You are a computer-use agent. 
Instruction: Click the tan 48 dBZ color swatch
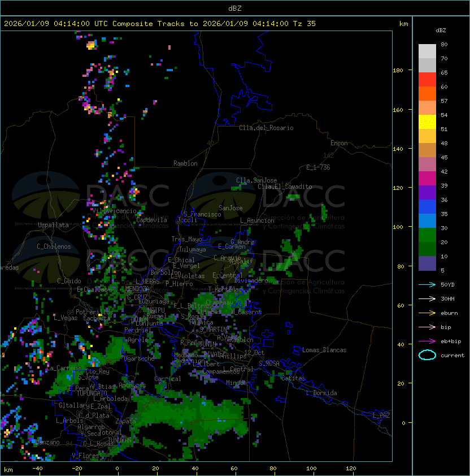(427, 150)
